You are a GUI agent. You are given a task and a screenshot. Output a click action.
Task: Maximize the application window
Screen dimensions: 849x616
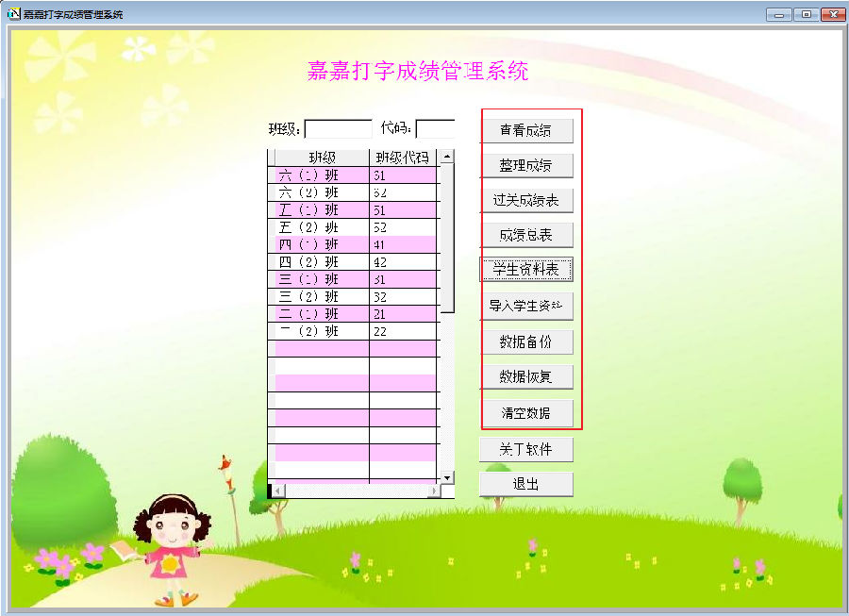pyautogui.click(x=807, y=14)
